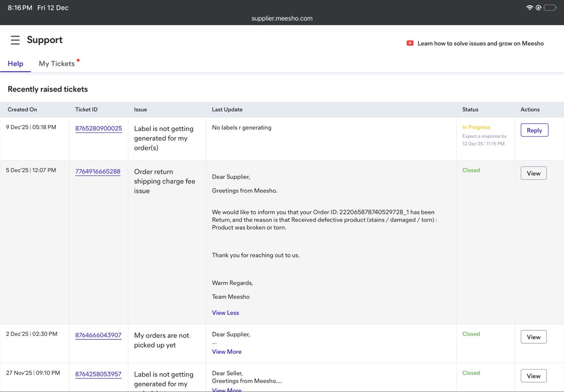Open ticket ID 7764916665288
Image resolution: width=564 pixels, height=392 pixels.
[x=98, y=172]
